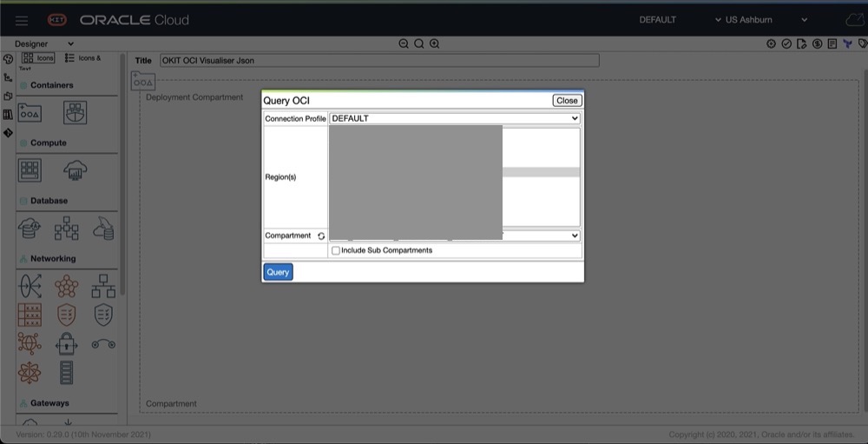The height and width of the screenshot is (444, 868).
Task: Click the Deployment Compartment label on the canvas
Action: point(194,97)
